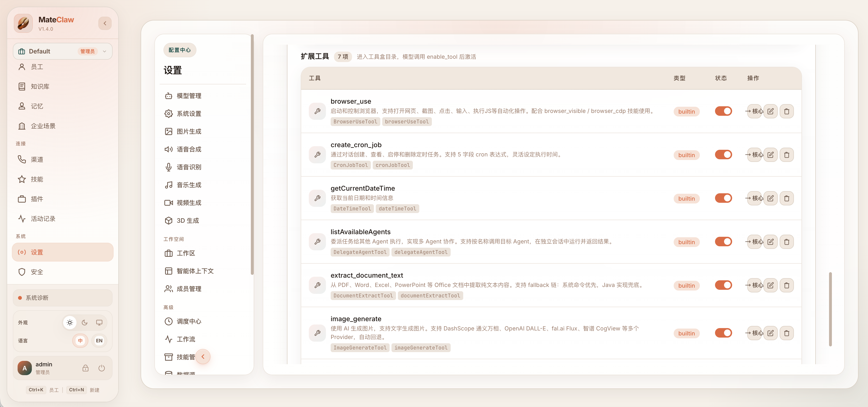The height and width of the screenshot is (407, 868).
Task: Click the 插件 briefcase icon
Action: click(x=22, y=199)
